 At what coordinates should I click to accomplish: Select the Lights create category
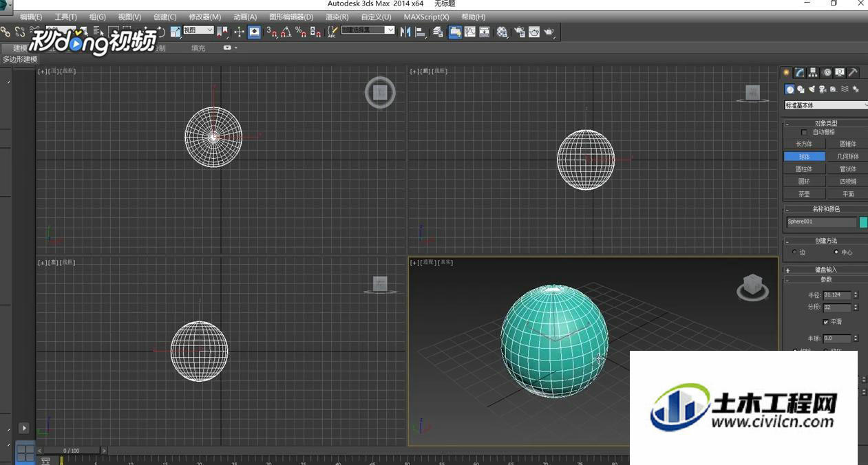(812, 89)
